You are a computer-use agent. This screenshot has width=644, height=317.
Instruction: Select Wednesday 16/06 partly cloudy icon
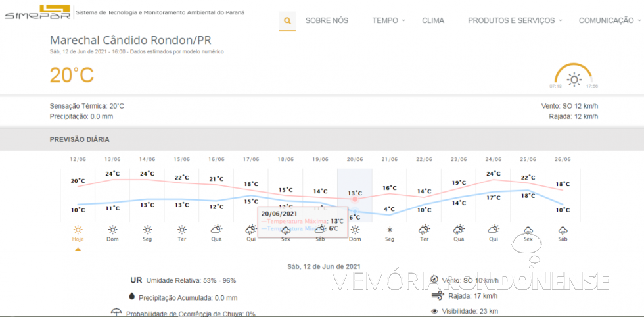coord(216,230)
